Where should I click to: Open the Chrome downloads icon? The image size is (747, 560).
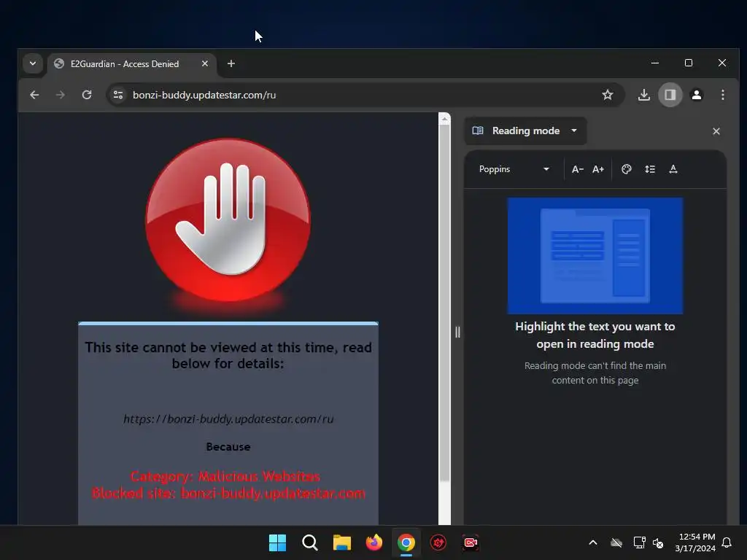click(x=643, y=95)
